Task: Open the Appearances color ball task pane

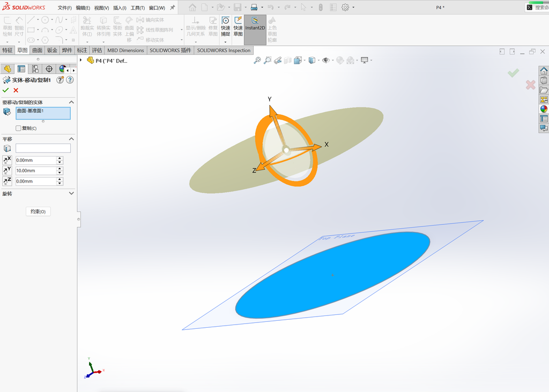Action: coord(544,109)
